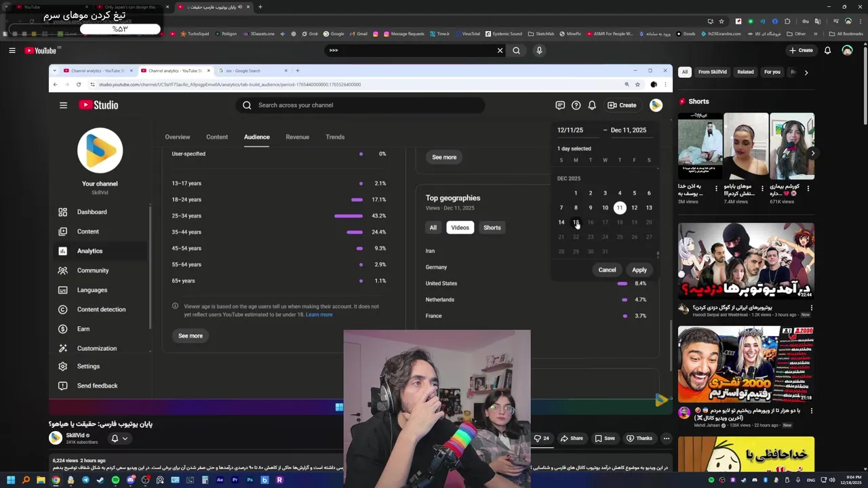Viewport: 868px width, 488px height.
Task: Expand the SkillVid notification bell dropdown
Action: 119,438
